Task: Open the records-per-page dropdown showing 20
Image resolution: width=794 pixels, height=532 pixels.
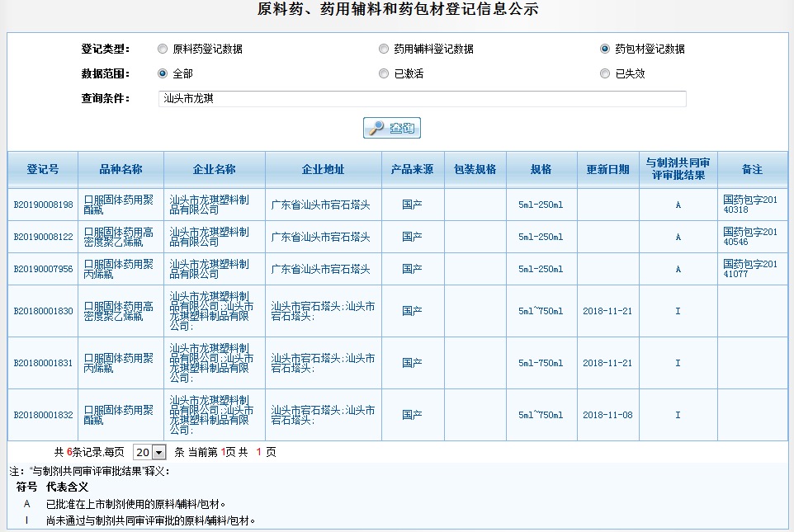Action: click(149, 452)
